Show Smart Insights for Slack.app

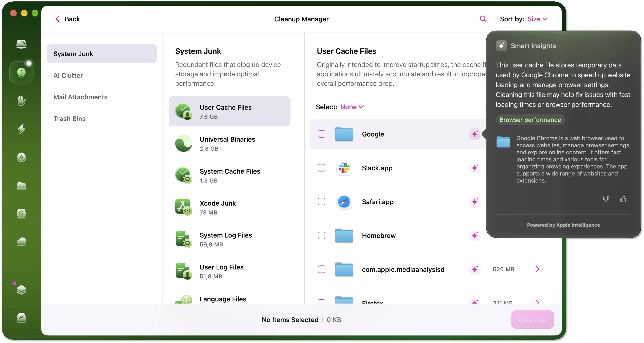(474, 168)
